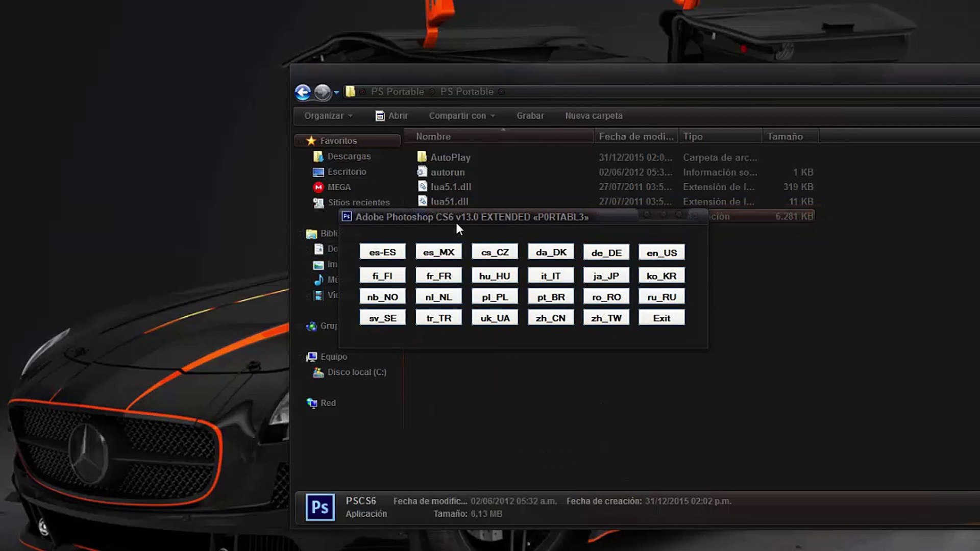
Task: Expand the Compartir con menu
Action: (x=461, y=116)
